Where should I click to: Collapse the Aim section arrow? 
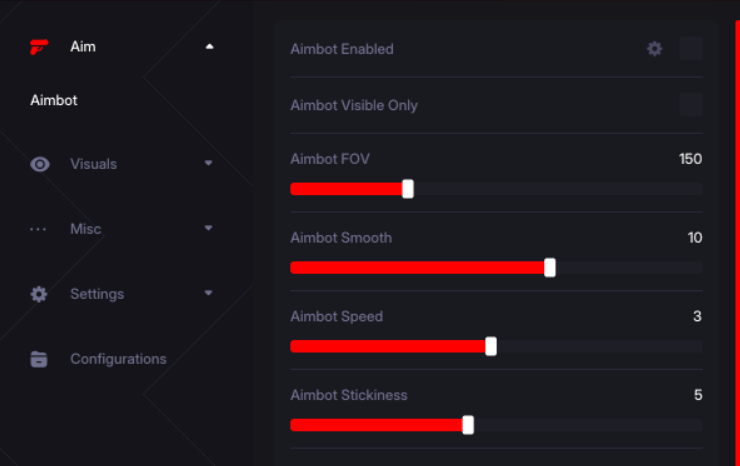209,46
